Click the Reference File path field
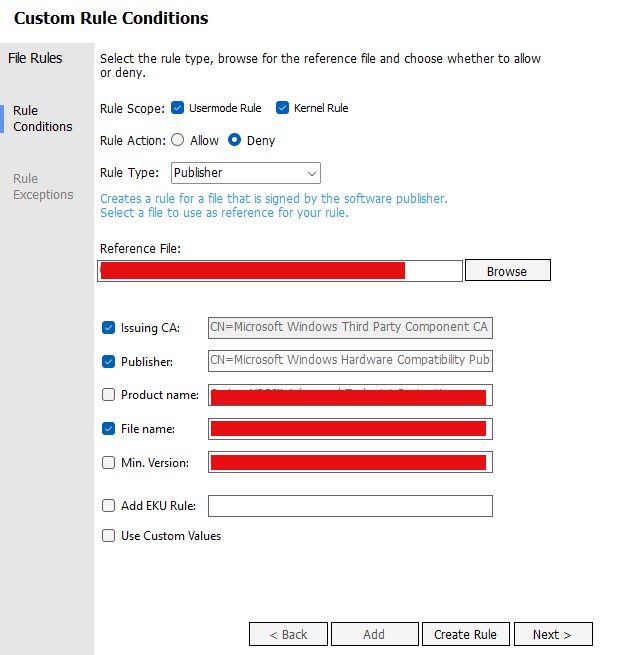The width and height of the screenshot is (622, 655). coord(280,271)
